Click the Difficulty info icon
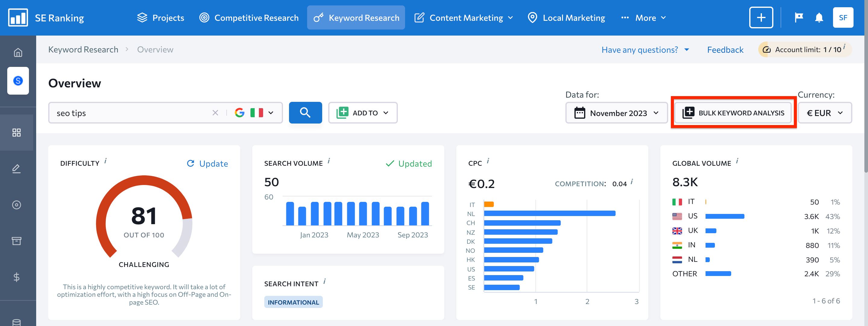 click(105, 161)
